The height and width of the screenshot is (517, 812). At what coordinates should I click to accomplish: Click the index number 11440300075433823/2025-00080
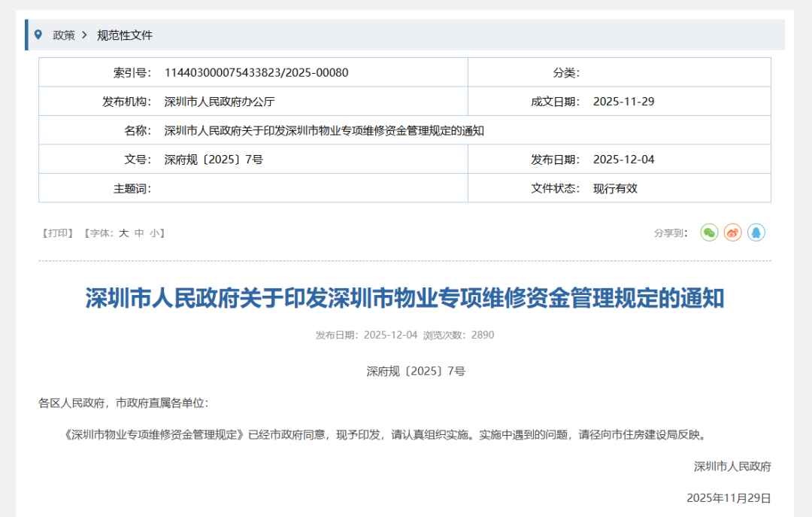coord(256,73)
